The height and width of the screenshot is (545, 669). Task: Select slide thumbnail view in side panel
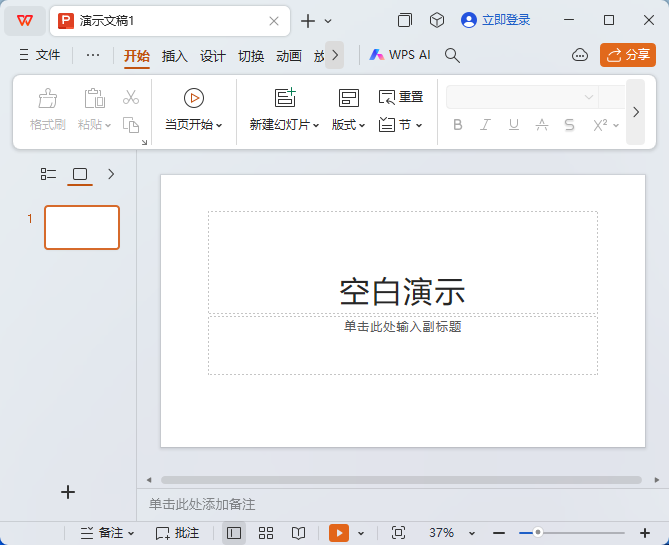(80, 174)
